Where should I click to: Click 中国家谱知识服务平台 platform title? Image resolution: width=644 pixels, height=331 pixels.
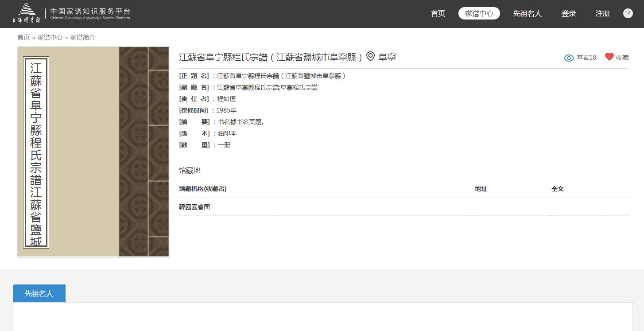[x=90, y=11]
